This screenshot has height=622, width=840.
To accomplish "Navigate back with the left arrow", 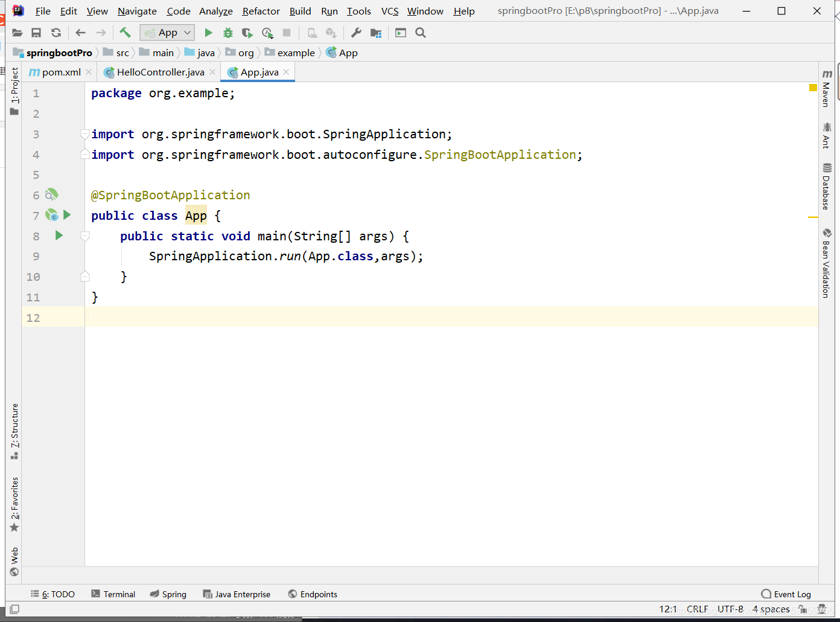I will pyautogui.click(x=81, y=33).
